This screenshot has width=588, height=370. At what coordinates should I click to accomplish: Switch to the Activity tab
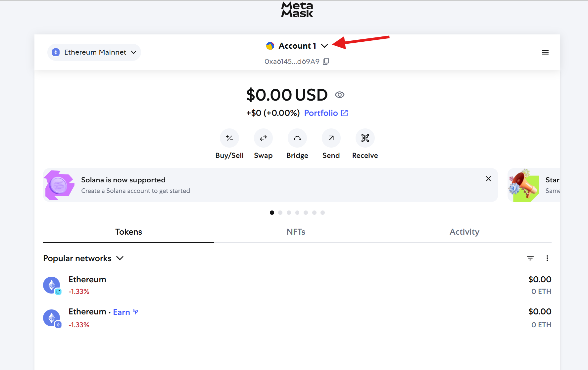465,232
